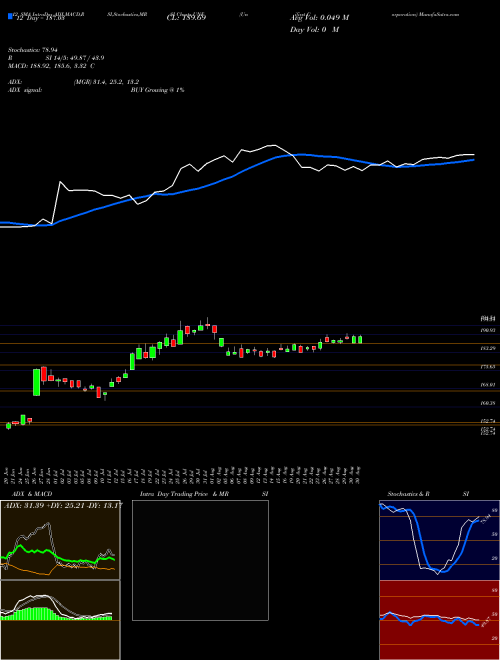The width and height of the screenshot is (500, 660).
Task: Click the 'Intra Day Trading Price & MR' title
Action: [x=184, y=494]
